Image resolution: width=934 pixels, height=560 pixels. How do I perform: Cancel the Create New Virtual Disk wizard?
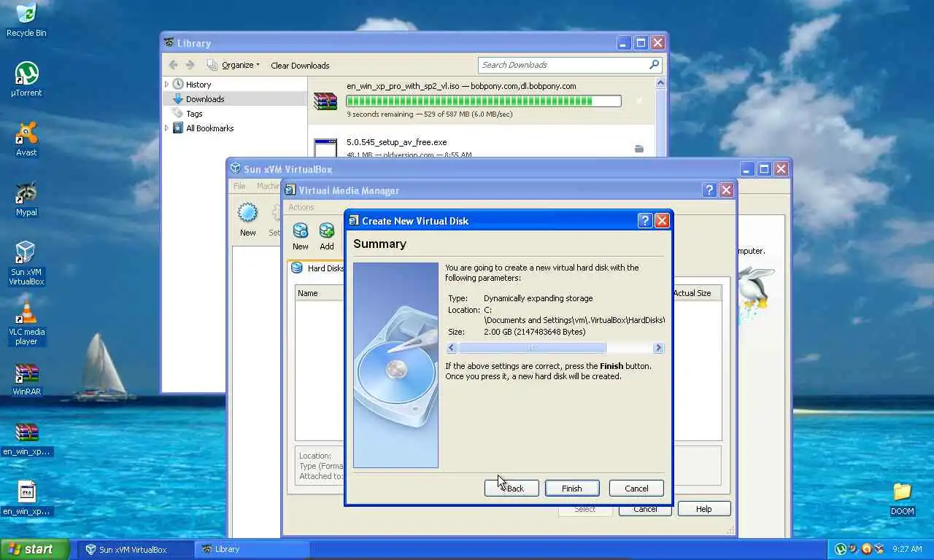(636, 489)
